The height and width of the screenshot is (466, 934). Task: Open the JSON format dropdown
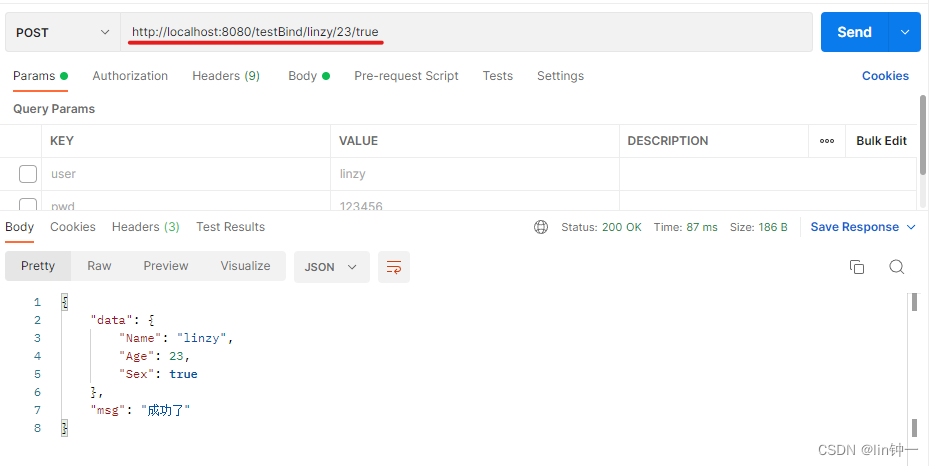(x=331, y=267)
